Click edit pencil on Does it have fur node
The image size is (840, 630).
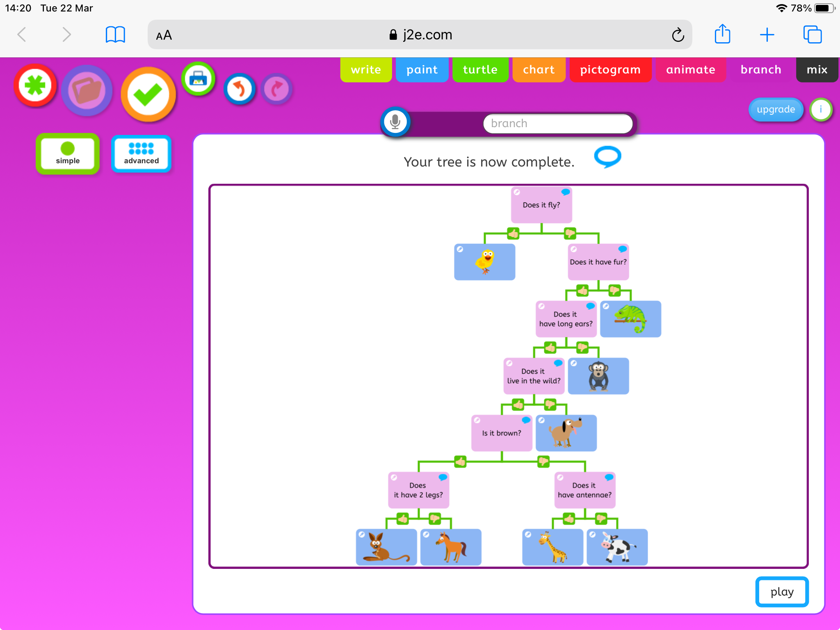574,249
